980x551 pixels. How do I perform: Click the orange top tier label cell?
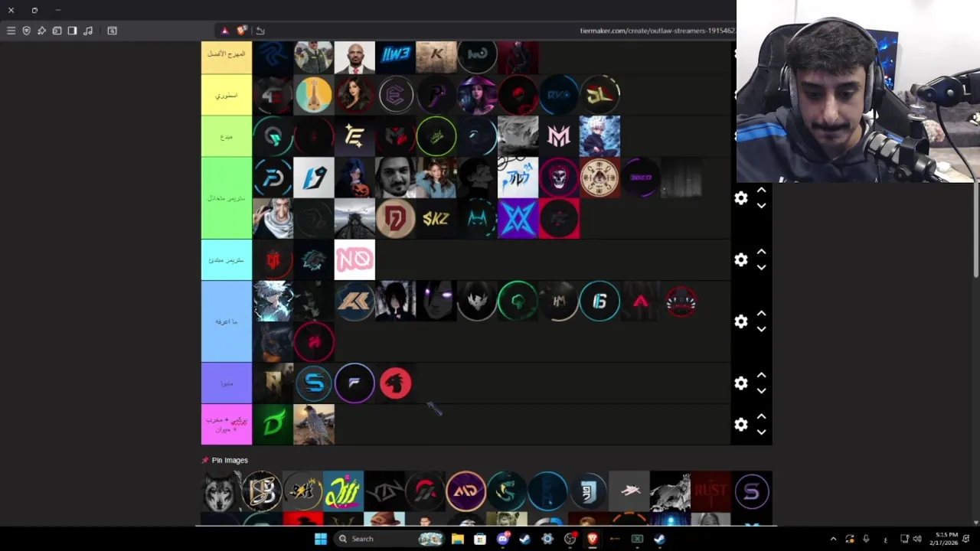pos(227,57)
